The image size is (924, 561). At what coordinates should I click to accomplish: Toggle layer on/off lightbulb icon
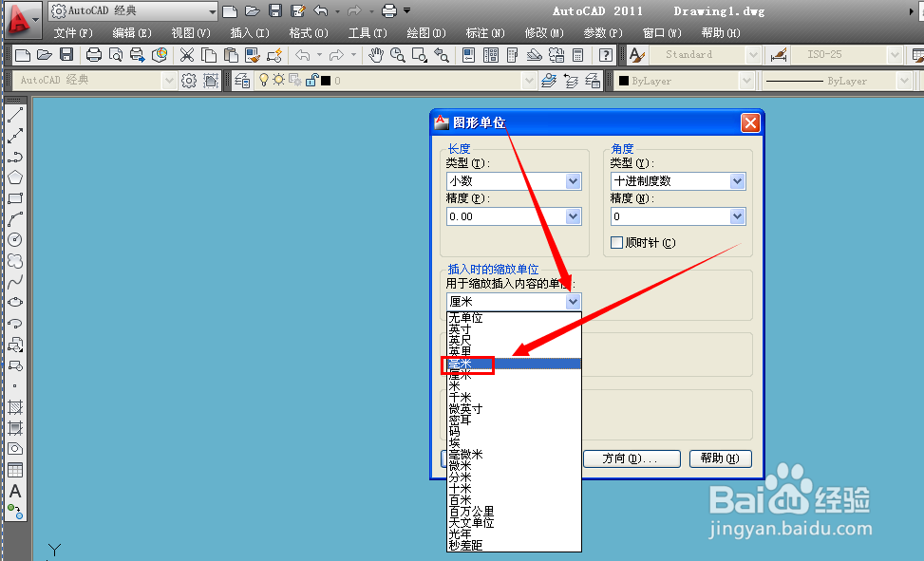point(263,80)
